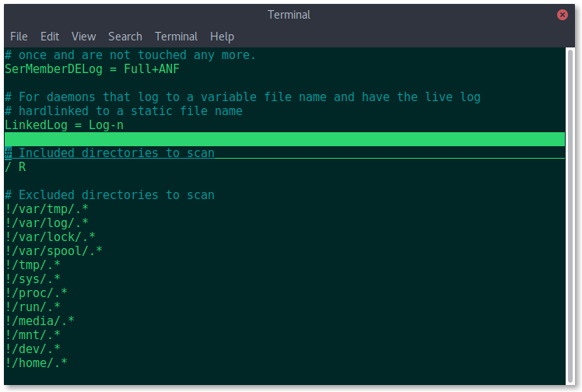The image size is (582, 392).
Task: Click the !/var/spool/.* exclusion line
Action: tap(54, 251)
